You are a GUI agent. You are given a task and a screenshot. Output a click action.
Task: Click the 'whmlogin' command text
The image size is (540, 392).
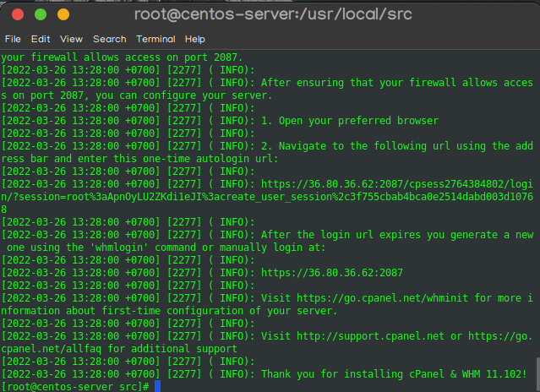[119, 248]
